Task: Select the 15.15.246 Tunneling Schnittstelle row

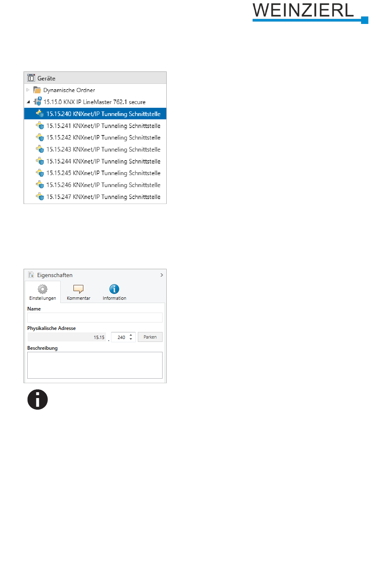Action: click(95, 185)
